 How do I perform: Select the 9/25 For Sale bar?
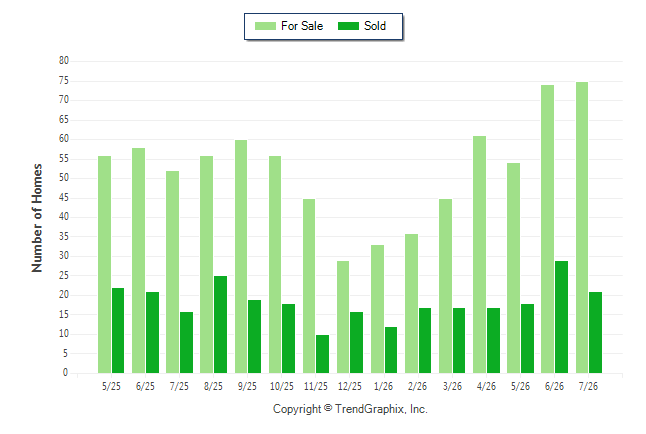pos(241,256)
